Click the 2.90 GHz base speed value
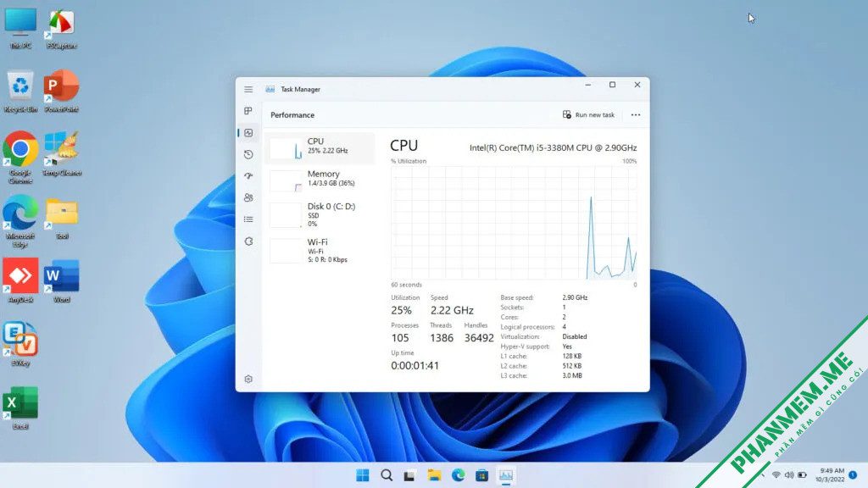 click(575, 297)
